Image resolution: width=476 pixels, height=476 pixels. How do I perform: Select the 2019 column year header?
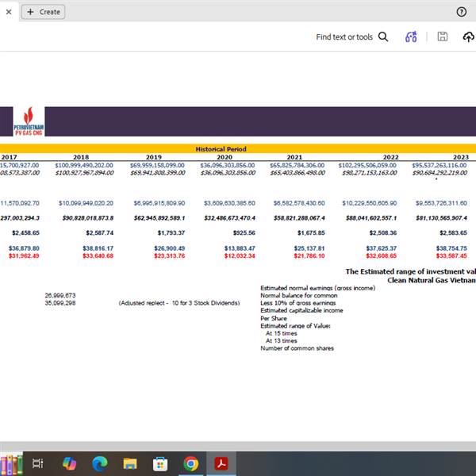(x=154, y=157)
